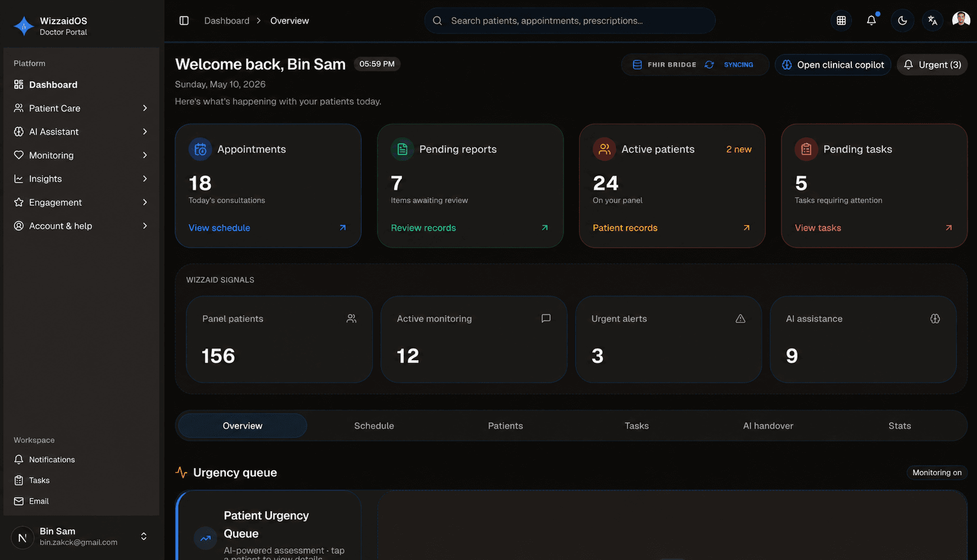Click the Review records link
The image size is (977, 560).
[x=423, y=228]
